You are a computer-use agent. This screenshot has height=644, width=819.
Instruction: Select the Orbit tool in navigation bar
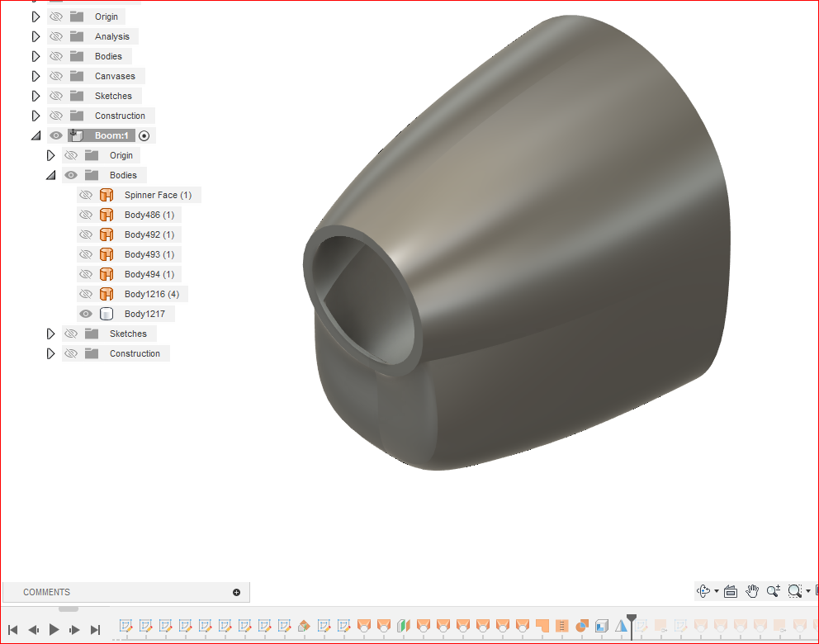pos(703,590)
